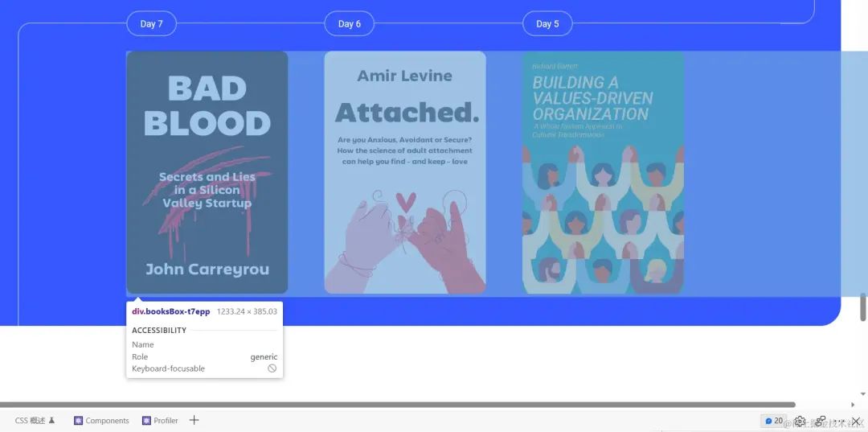Screen dimensions: 868x432
Task: Click the 1233.24 × 385.03 dimensions text
Action: 247,311
